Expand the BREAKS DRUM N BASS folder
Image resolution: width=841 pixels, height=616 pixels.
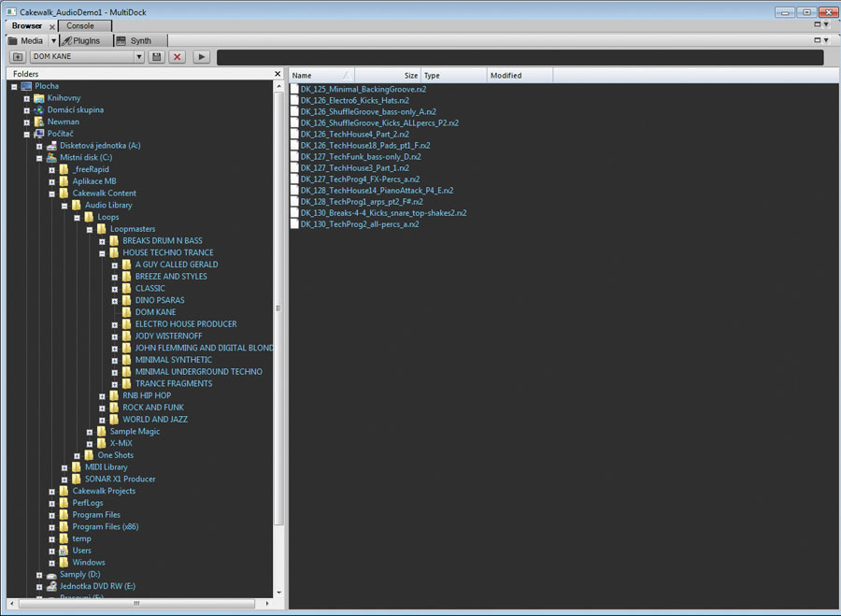pyautogui.click(x=102, y=241)
